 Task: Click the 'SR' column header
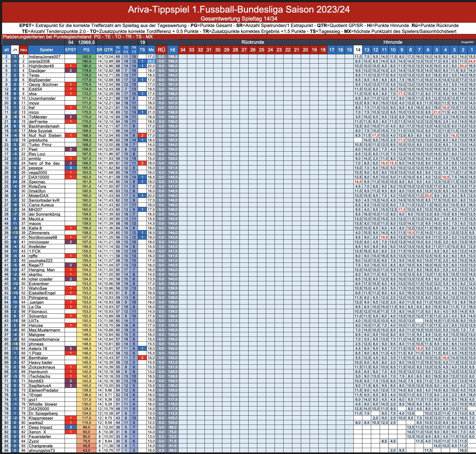pyautogui.click(x=100, y=50)
